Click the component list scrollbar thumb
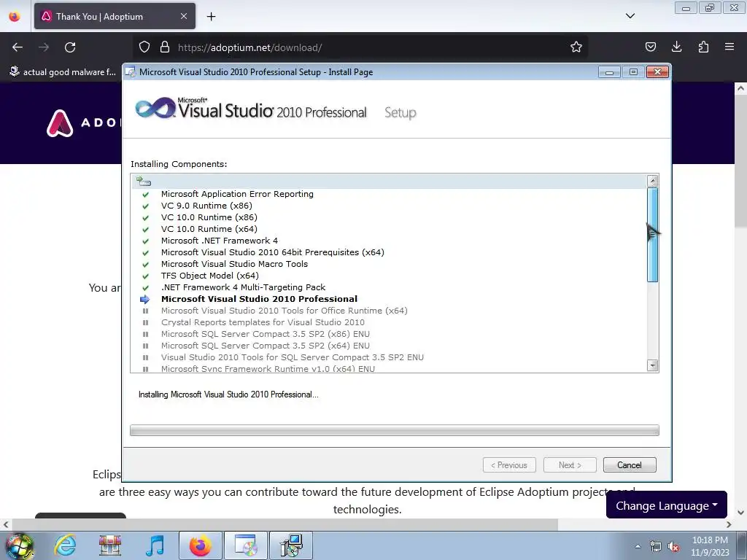The image size is (747, 560). [x=653, y=235]
